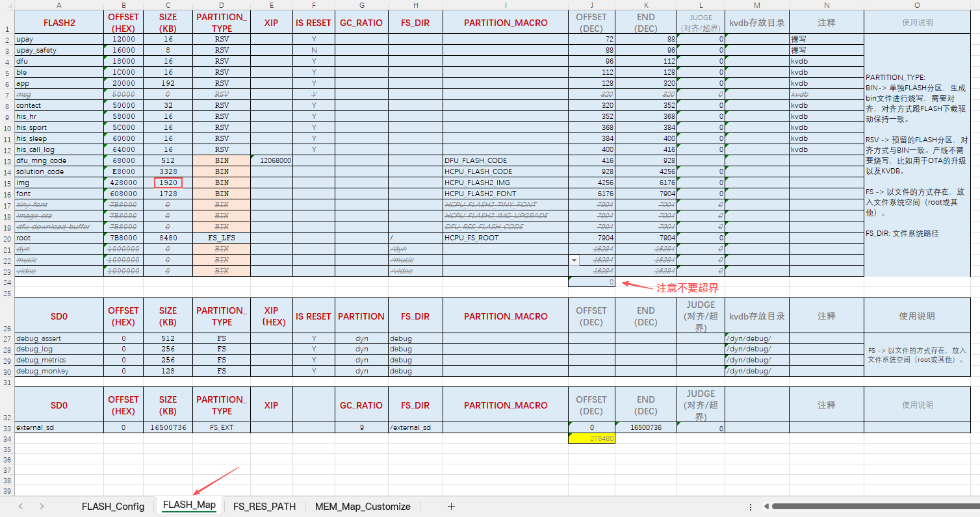Click the yellow highlighted cell 276480
Viewport: 980px width, 517px height.
(591, 438)
